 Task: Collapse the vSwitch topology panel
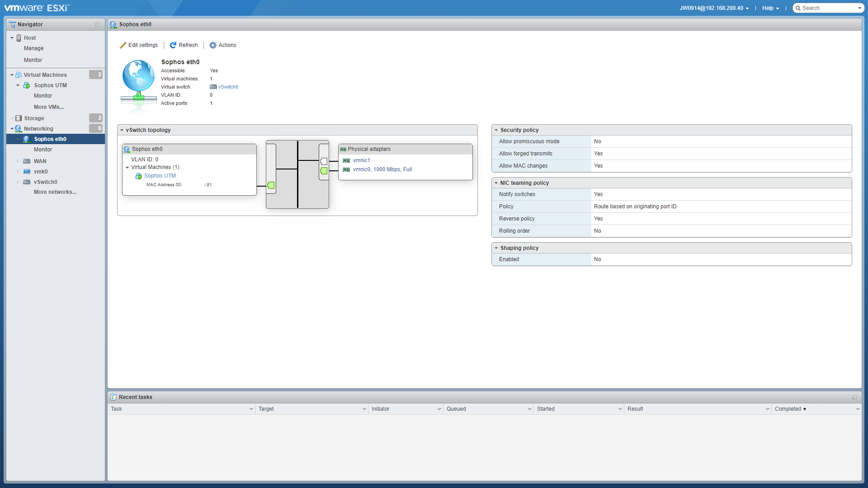(122, 130)
